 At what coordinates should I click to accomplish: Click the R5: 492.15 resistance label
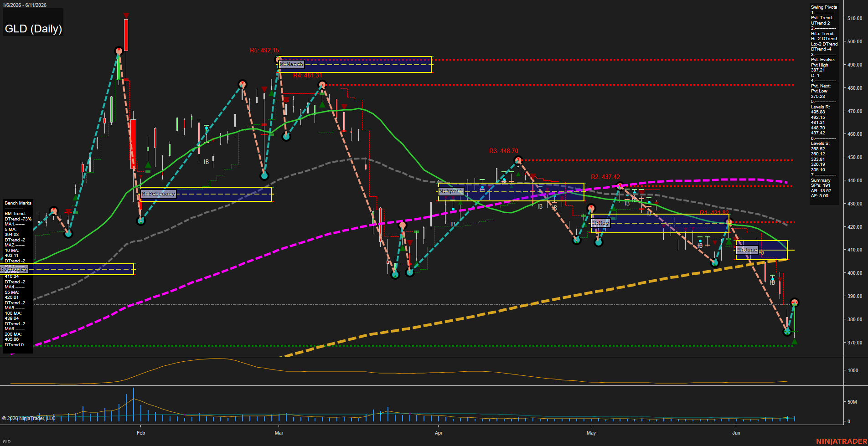tap(264, 51)
